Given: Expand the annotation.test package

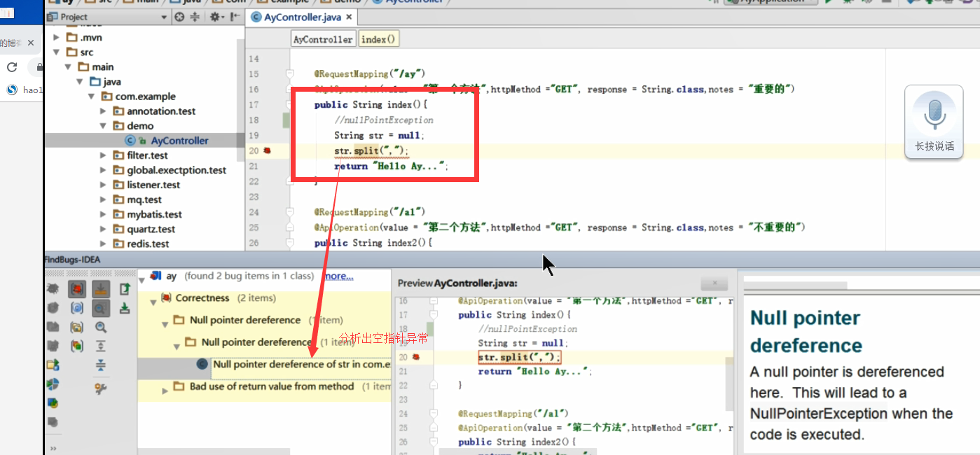Looking at the screenshot, I should (103, 111).
